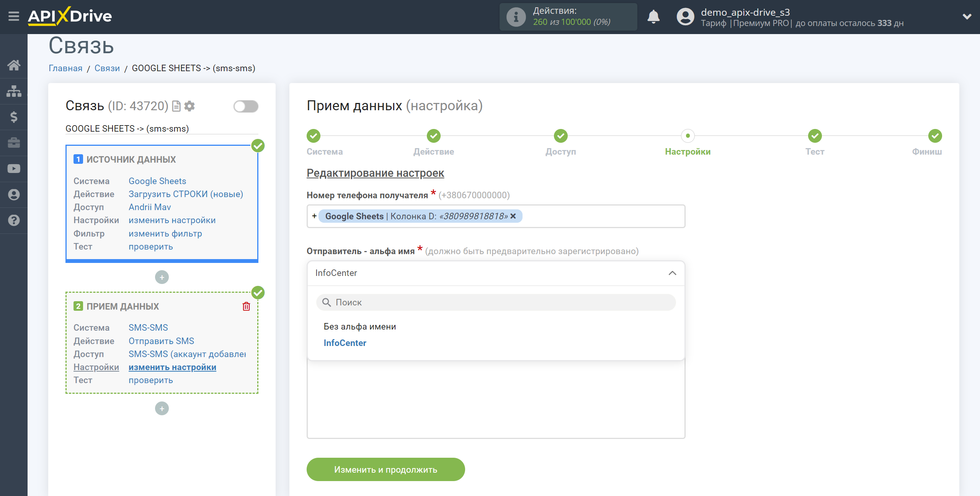Remove the Google Sheets Column D tag

point(513,216)
